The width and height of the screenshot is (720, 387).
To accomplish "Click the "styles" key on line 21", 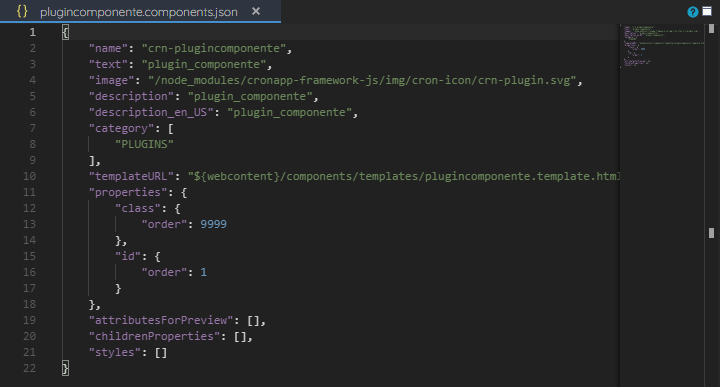I will click(x=115, y=353).
